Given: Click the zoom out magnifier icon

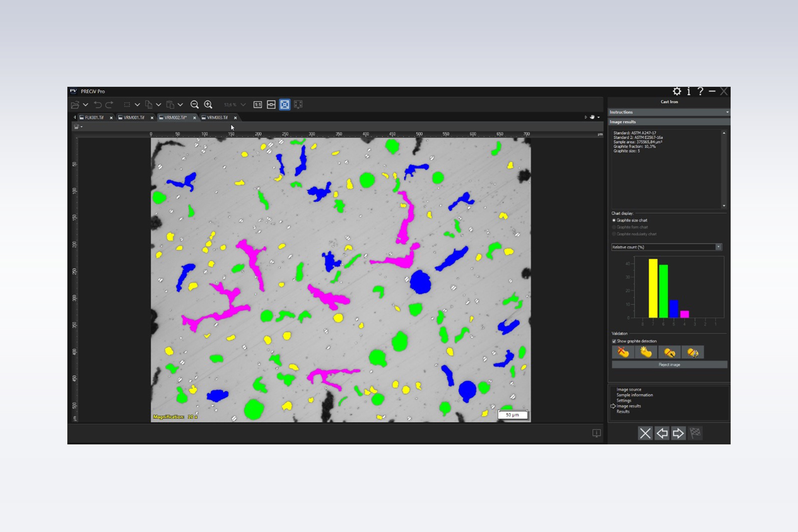Looking at the screenshot, I should coord(194,105).
